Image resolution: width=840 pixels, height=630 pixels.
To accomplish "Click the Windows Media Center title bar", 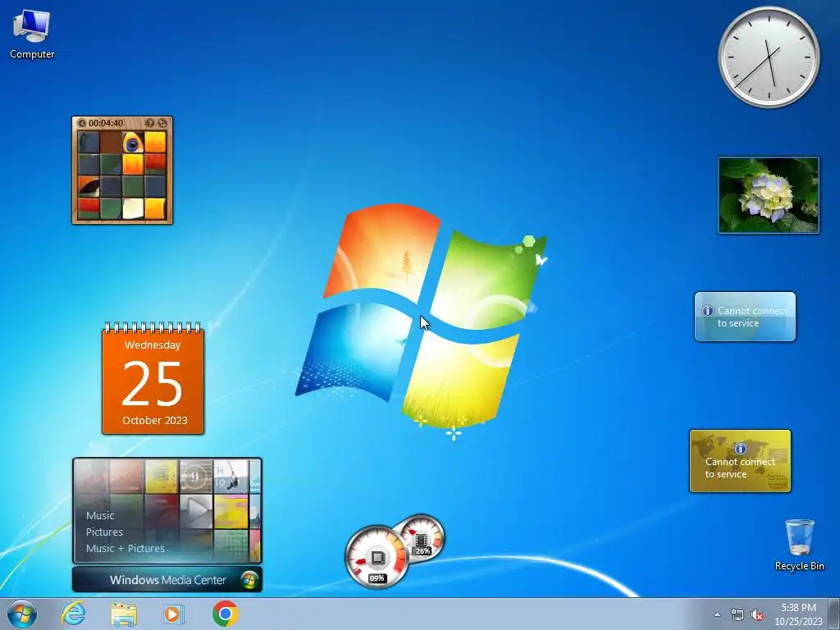I will coord(167,580).
